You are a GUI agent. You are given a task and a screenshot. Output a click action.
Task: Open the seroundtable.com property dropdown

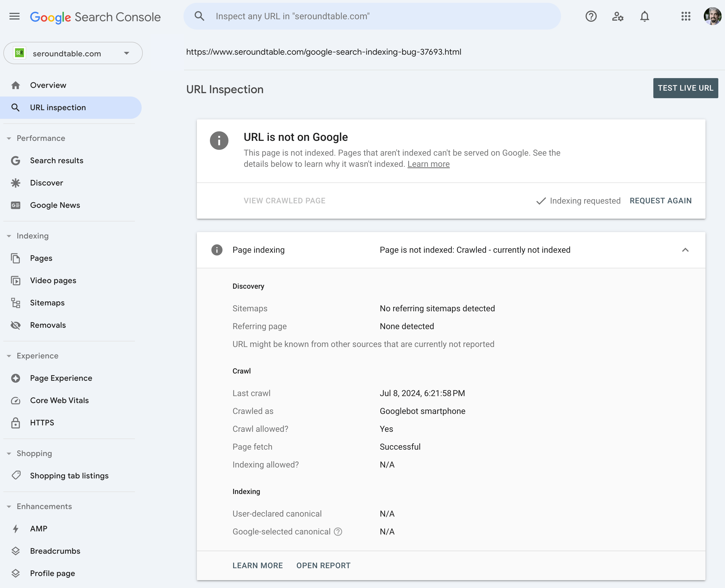[x=73, y=53]
